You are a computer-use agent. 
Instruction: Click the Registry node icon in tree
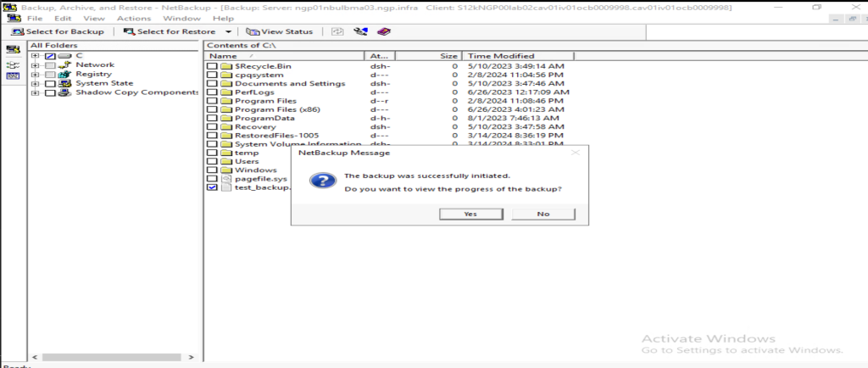coord(64,74)
